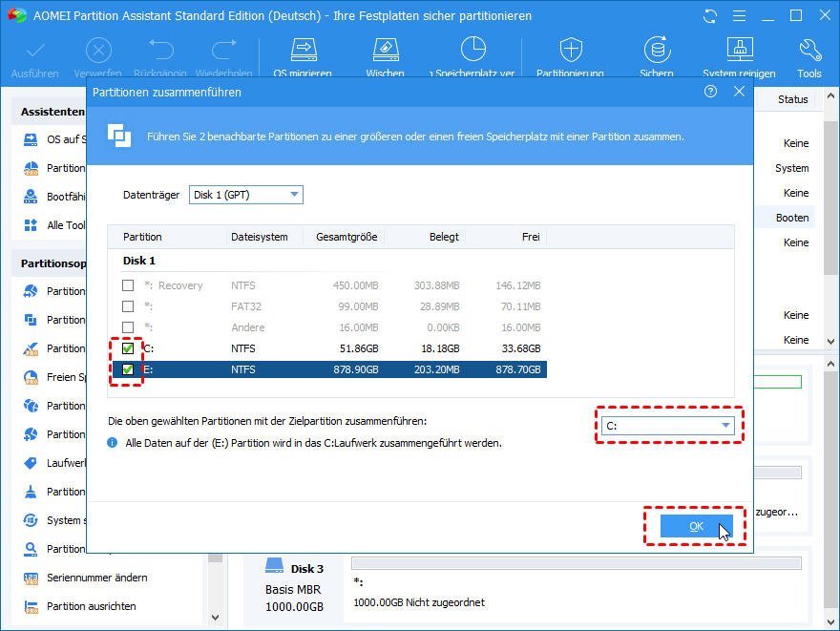Click the Disk 3 drive icon
The width and height of the screenshot is (840, 631).
[x=274, y=566]
